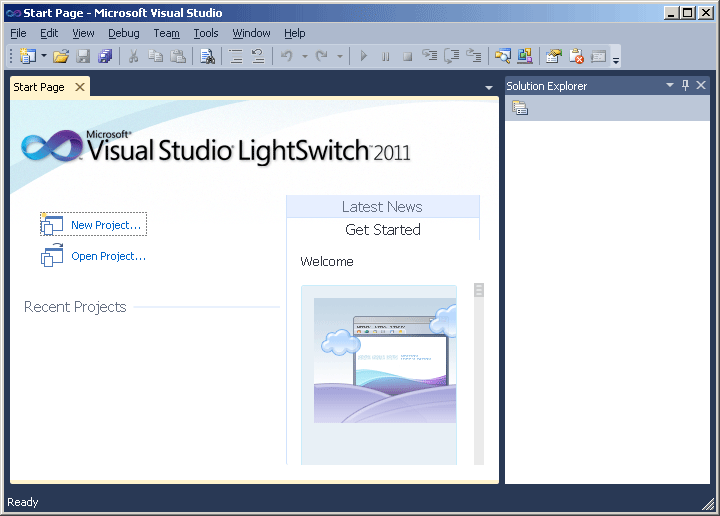Click the Cut scissors icon

134,56
